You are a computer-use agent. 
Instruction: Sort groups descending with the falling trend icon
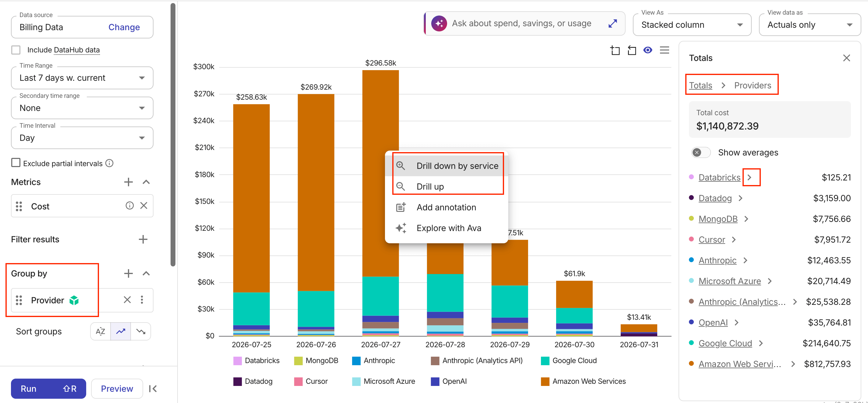pos(141,331)
